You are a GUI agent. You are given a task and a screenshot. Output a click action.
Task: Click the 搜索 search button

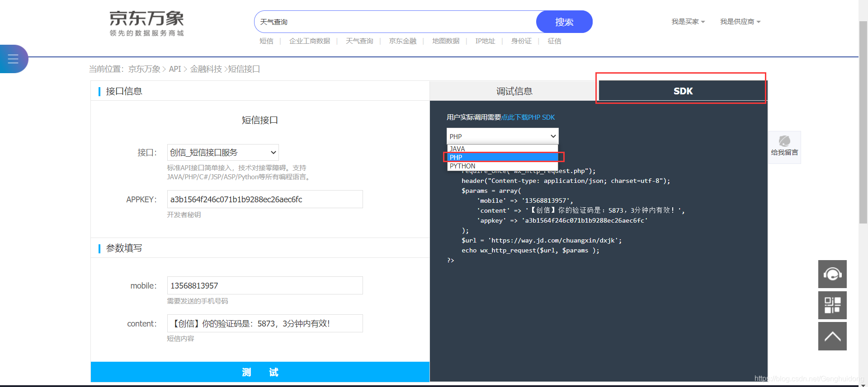point(564,22)
